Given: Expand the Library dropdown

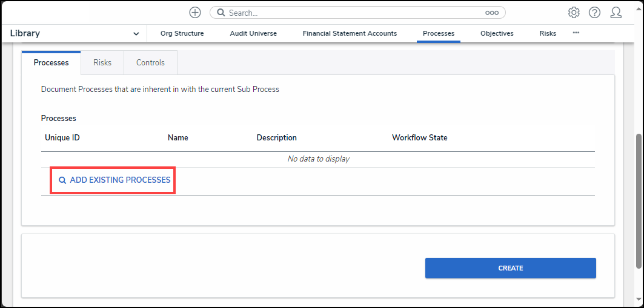Looking at the screenshot, I should pos(136,34).
